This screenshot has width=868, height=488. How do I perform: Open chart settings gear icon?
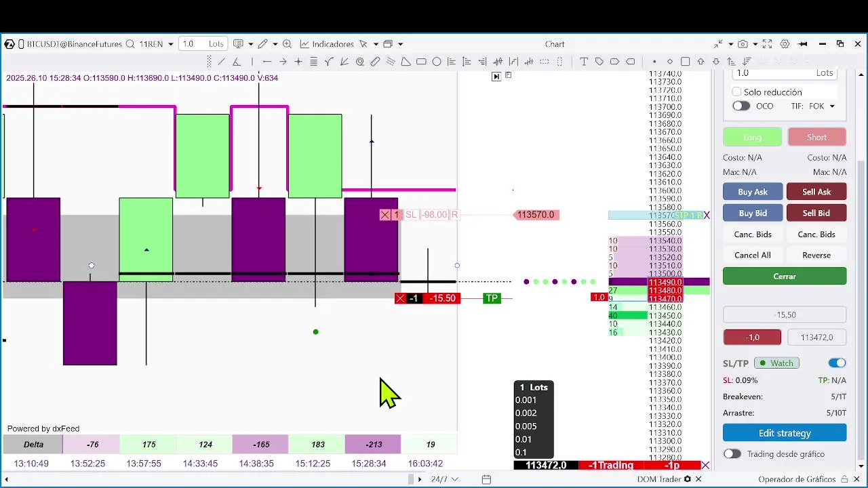[785, 44]
